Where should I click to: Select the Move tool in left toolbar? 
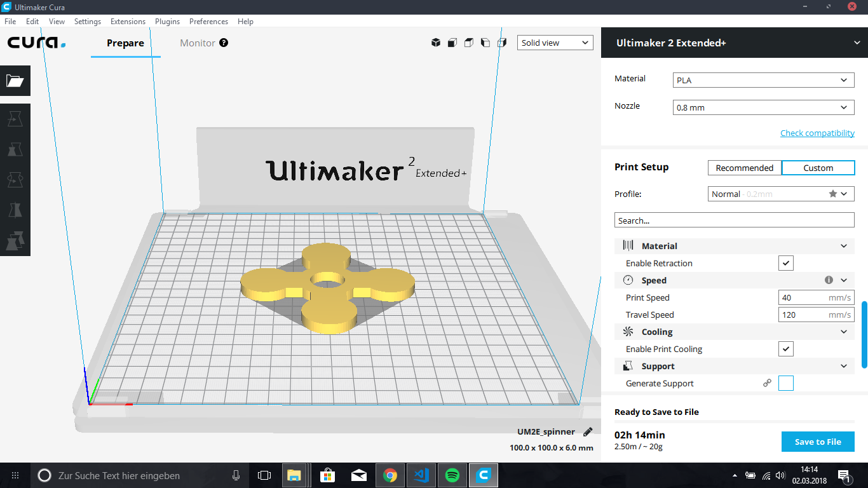coord(15,119)
